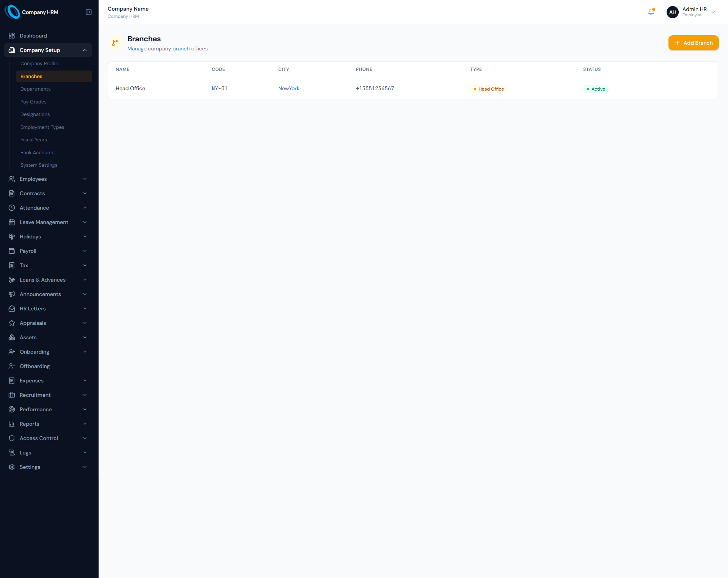Open Employment Types submenu item
Screen dimensions: 728x578
point(54,127)
